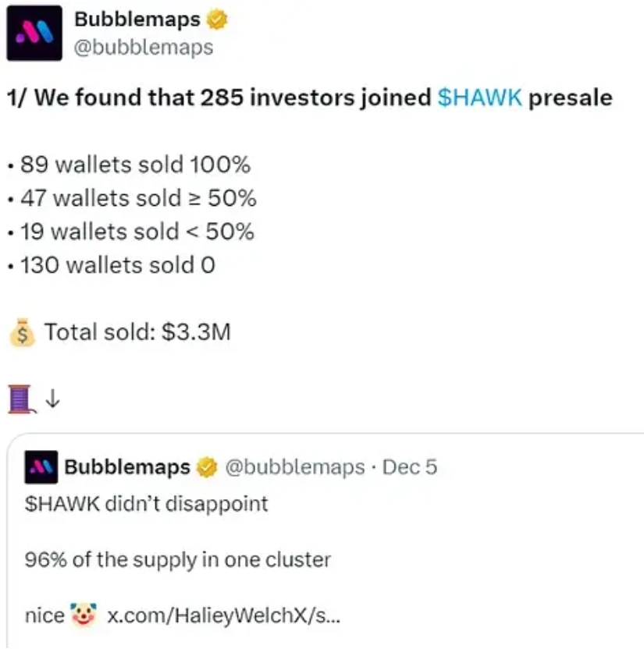
Task: Click the @bubblemaps handle under the main name
Action: 143,47
